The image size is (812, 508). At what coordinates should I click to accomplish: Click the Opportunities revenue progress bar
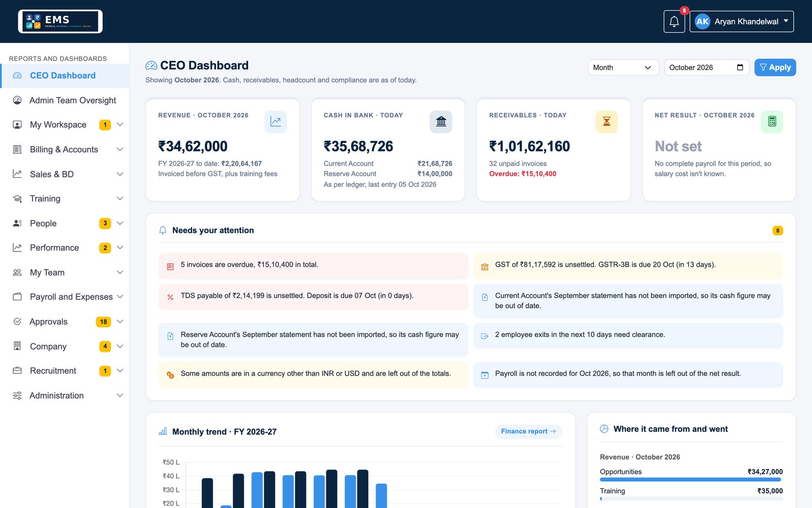click(x=691, y=480)
